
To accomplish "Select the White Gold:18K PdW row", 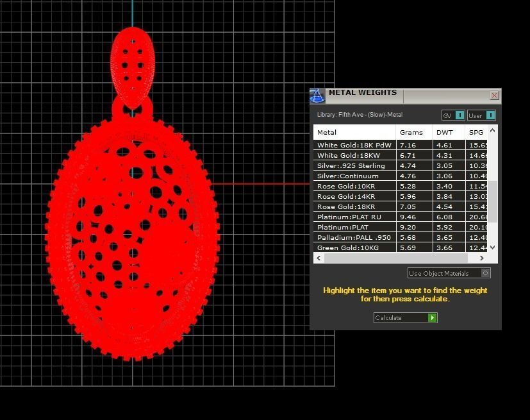I will click(400, 145).
